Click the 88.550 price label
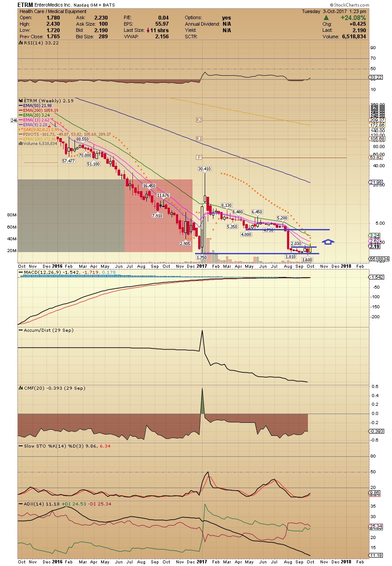392x566 pixels. click(82, 139)
